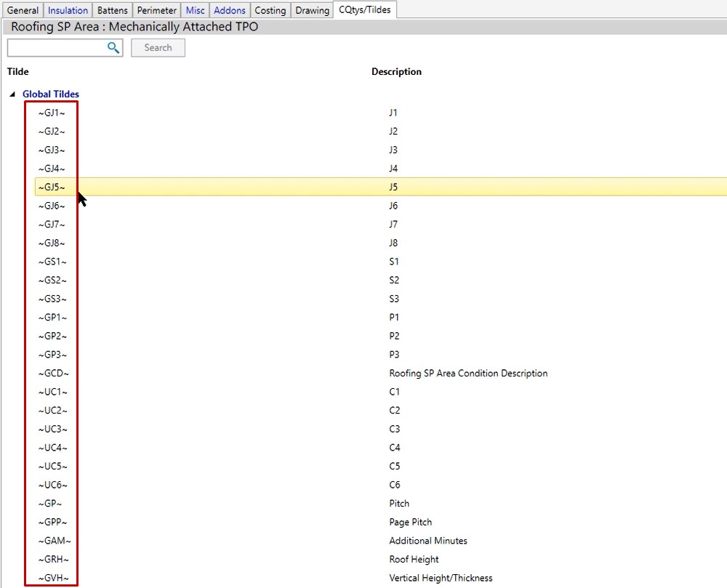Switch to the General tab
The height and width of the screenshot is (588, 727).
click(x=23, y=10)
